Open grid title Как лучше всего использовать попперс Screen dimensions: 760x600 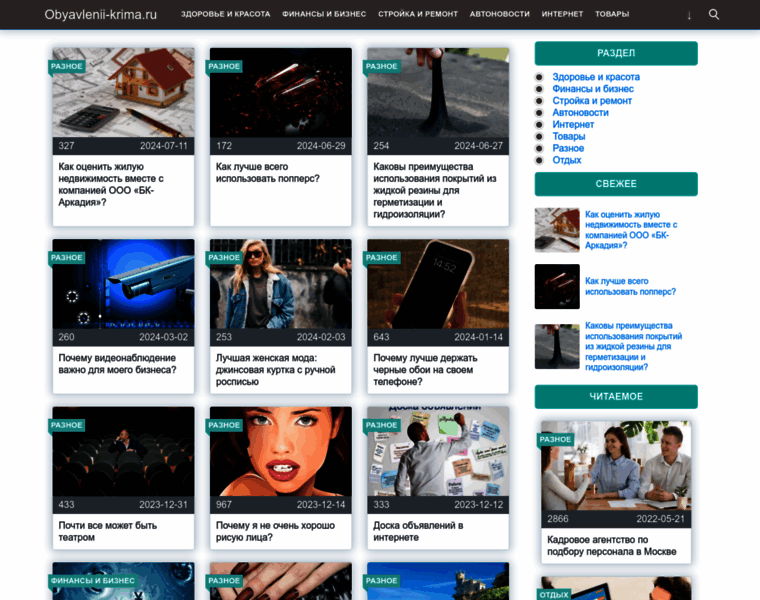pyautogui.click(x=268, y=173)
